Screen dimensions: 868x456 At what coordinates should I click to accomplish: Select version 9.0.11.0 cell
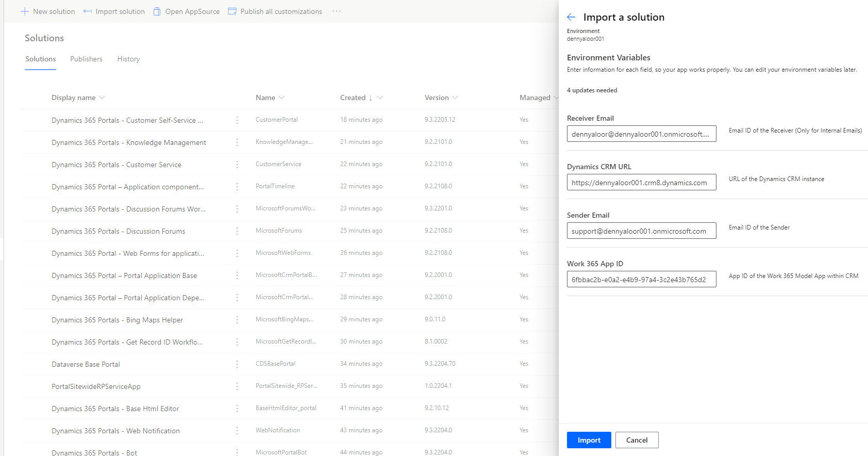[435, 319]
